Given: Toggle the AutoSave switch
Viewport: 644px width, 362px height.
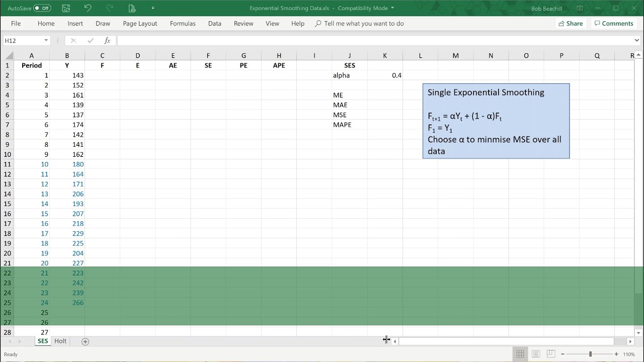Looking at the screenshot, I should [42, 8].
